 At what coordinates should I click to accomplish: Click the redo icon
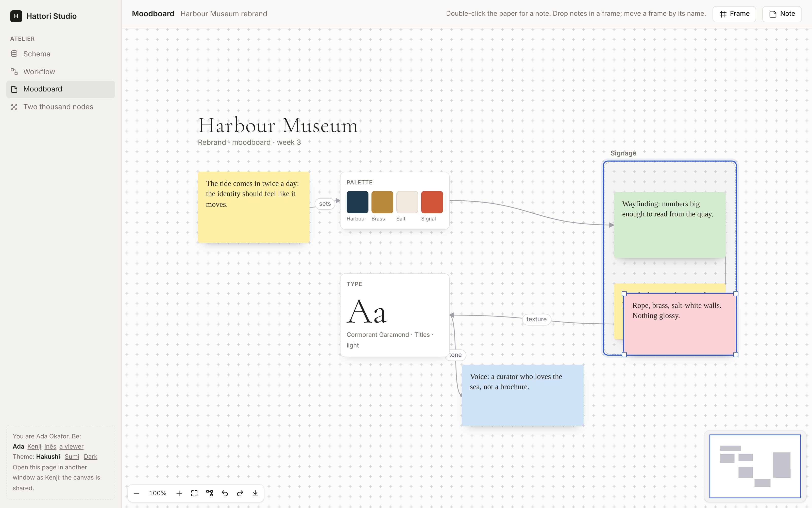[x=240, y=493]
